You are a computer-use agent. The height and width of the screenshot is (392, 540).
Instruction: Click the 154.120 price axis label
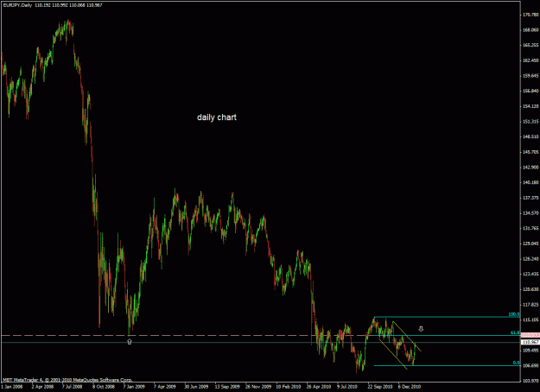[530, 106]
